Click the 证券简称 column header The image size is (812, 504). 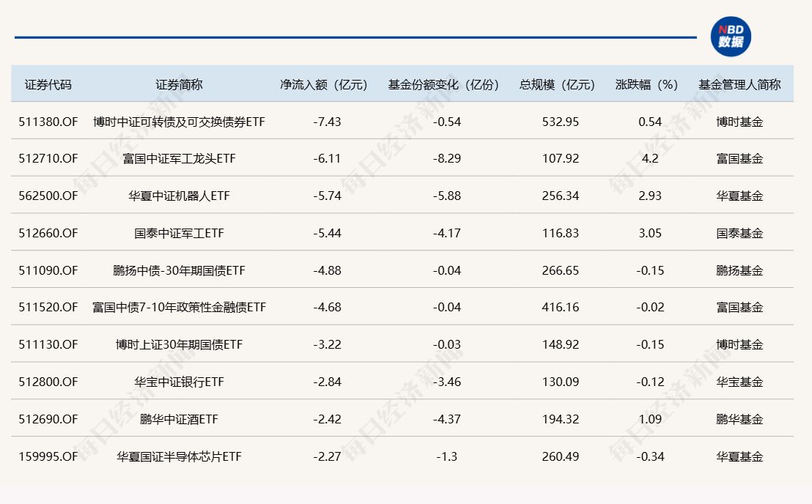point(179,84)
